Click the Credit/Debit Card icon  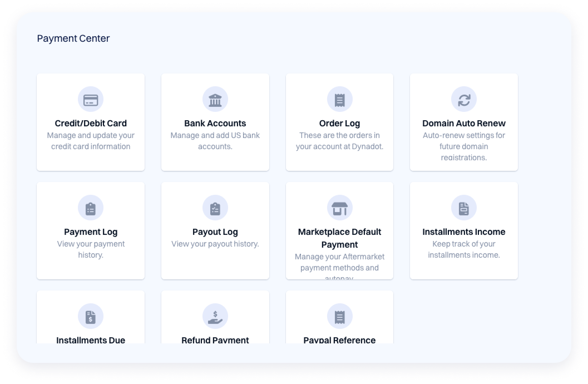[90, 99]
